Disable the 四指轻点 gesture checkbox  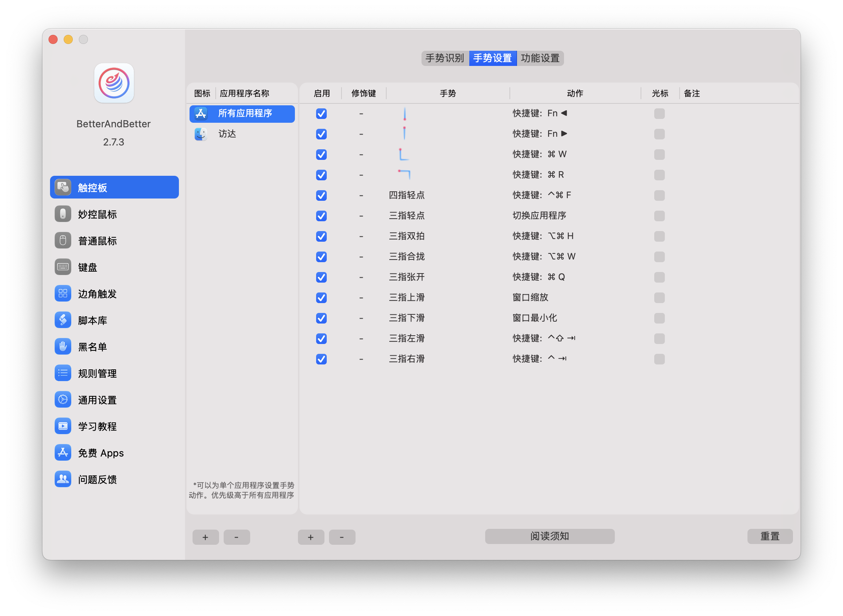(321, 195)
